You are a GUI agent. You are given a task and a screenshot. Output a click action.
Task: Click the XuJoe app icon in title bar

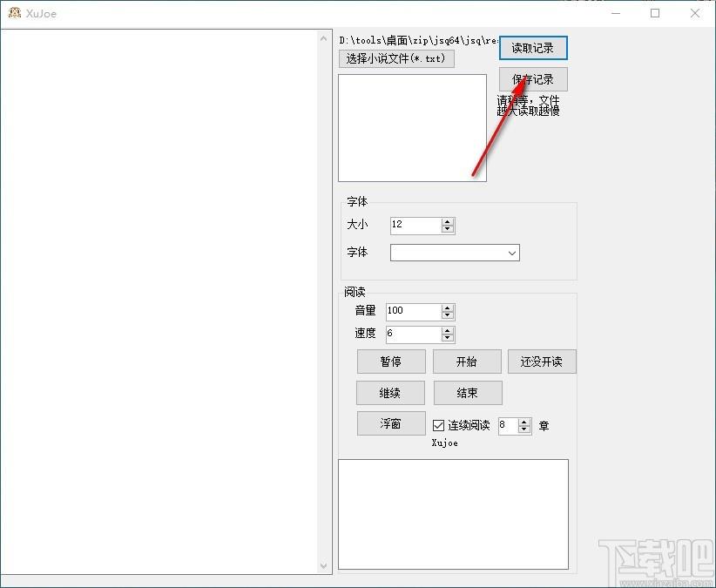(15, 13)
